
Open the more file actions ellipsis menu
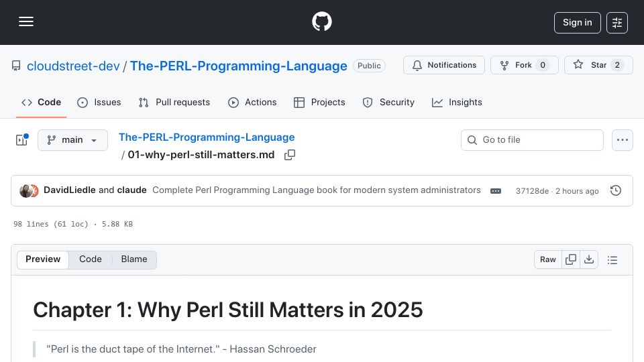[623, 140]
